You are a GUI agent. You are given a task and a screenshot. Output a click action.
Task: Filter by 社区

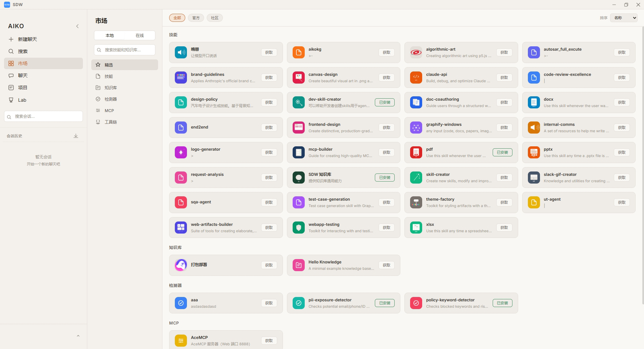[215, 18]
